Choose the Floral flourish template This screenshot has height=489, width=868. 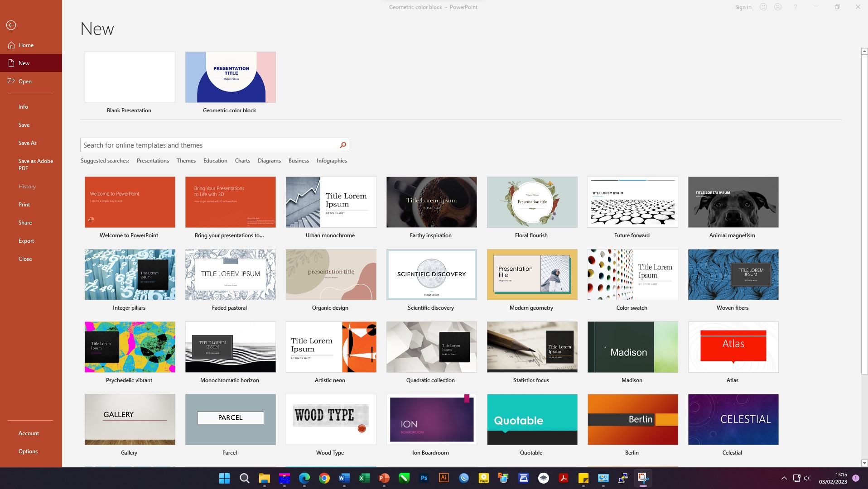click(x=532, y=202)
